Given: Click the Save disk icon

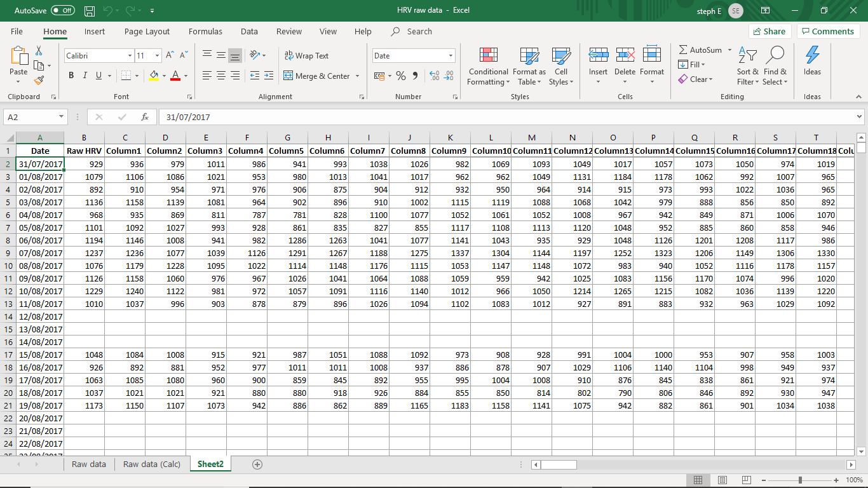Looking at the screenshot, I should pyautogui.click(x=90, y=11).
